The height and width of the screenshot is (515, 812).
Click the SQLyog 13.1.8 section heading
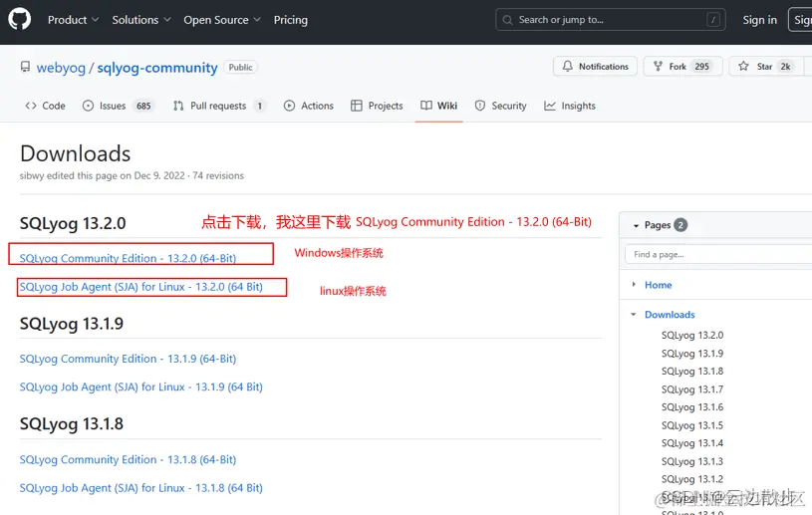72,424
